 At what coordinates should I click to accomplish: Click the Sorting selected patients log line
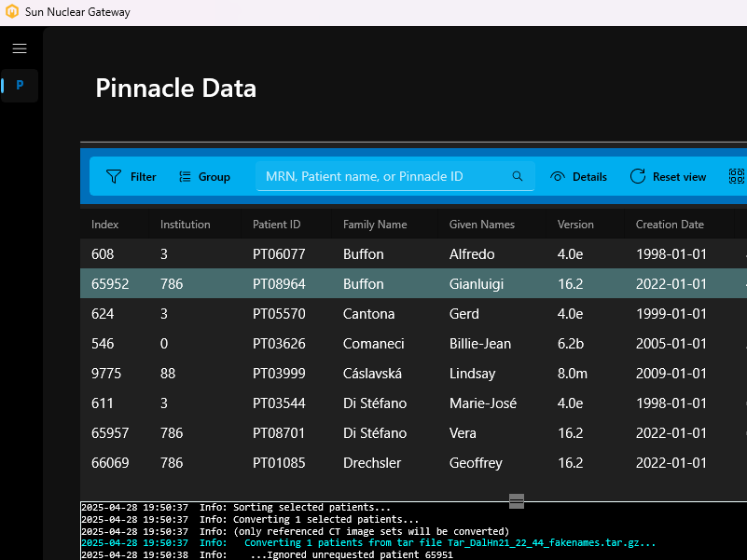click(236, 507)
